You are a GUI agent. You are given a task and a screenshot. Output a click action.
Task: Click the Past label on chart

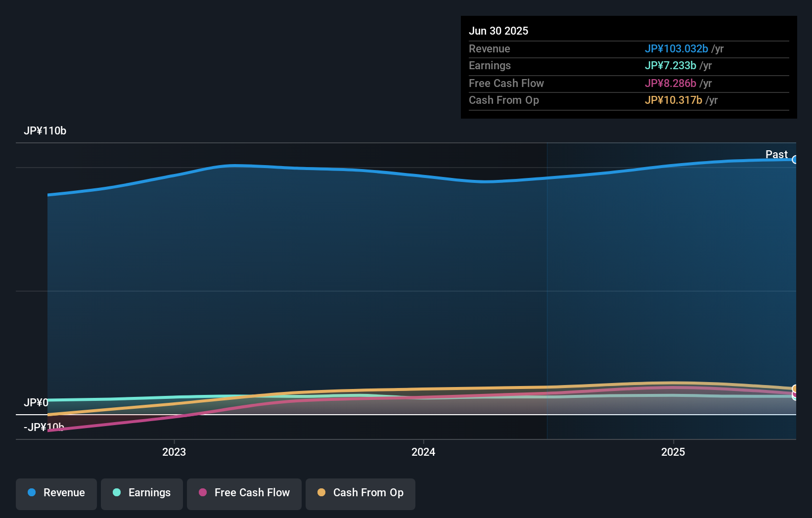pyautogui.click(x=776, y=154)
